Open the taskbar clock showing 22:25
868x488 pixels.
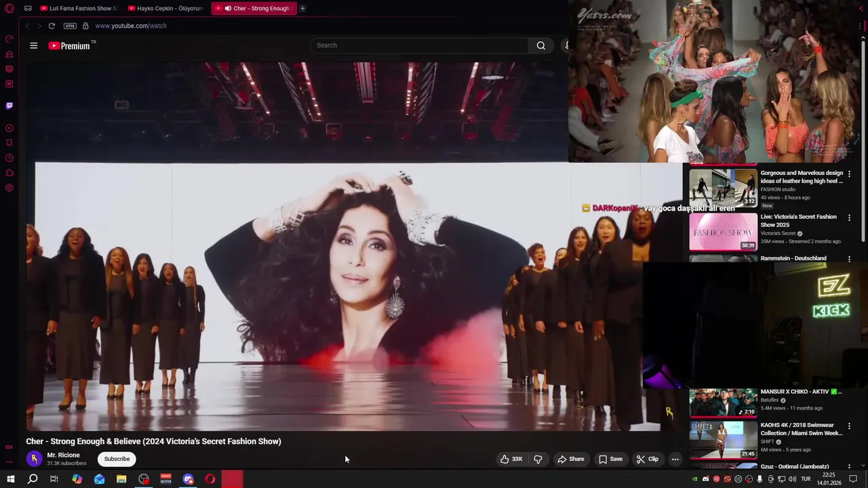pyautogui.click(x=829, y=479)
